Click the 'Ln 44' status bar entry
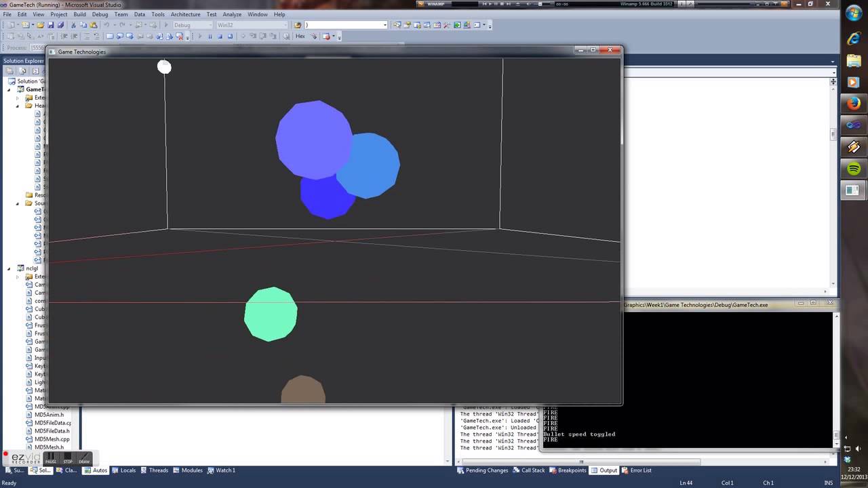The width and height of the screenshot is (868, 488). pyautogui.click(x=686, y=483)
